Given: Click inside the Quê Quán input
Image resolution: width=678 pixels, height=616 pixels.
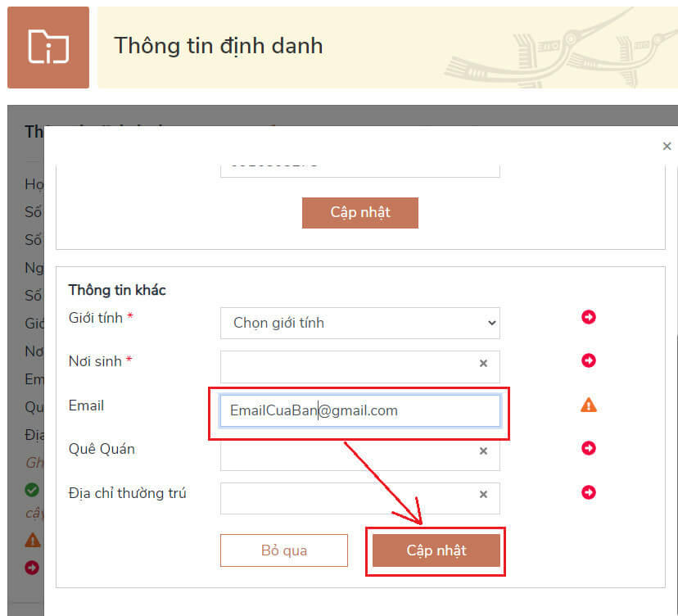Looking at the screenshot, I should click(x=348, y=455).
